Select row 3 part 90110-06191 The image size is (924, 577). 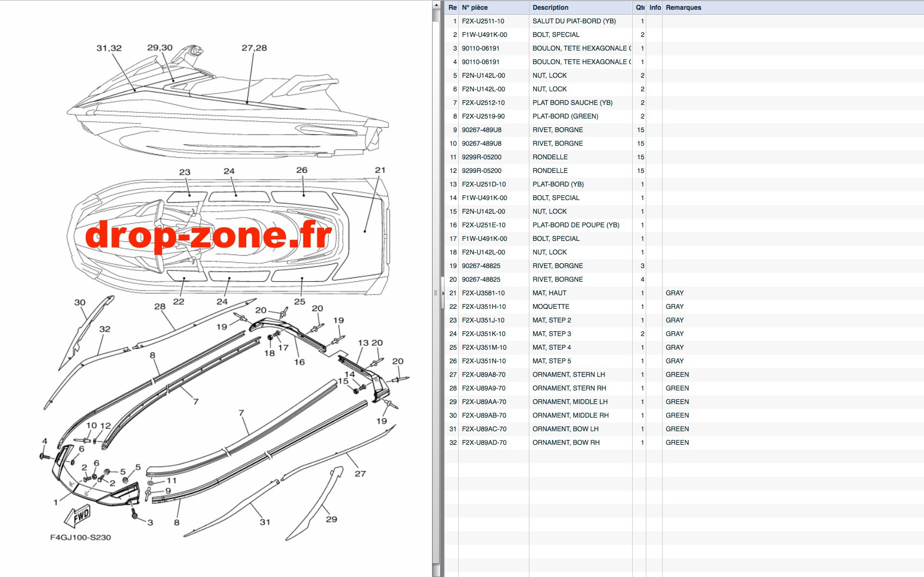coord(480,48)
